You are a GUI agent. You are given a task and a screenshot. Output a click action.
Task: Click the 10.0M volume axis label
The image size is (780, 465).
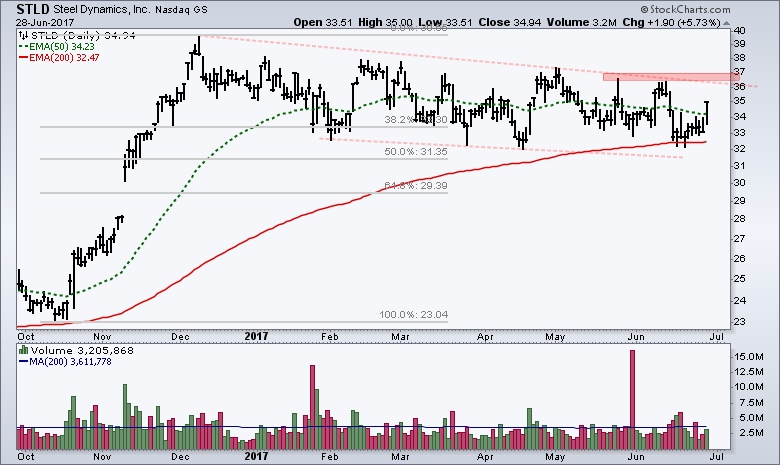(749, 387)
